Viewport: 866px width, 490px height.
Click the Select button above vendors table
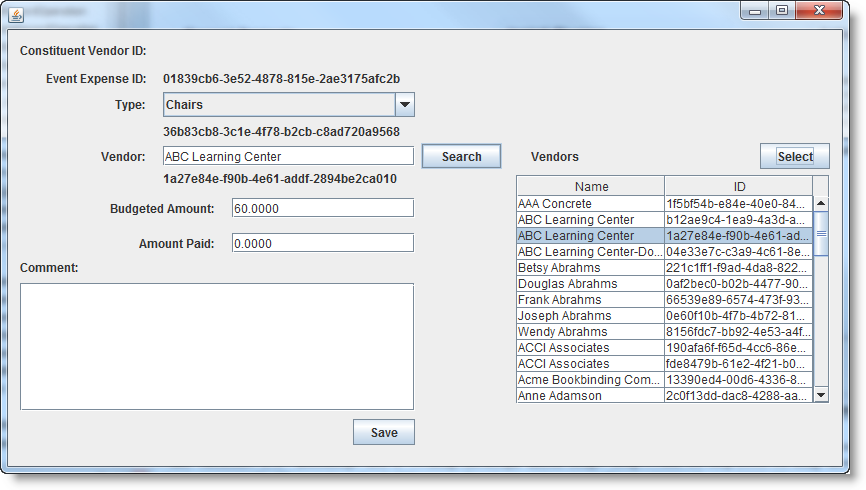click(795, 156)
